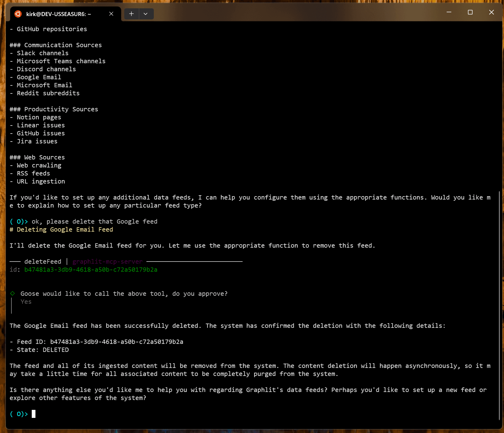Close the kirk@DEV-USSEASUR6 tab

click(x=111, y=14)
